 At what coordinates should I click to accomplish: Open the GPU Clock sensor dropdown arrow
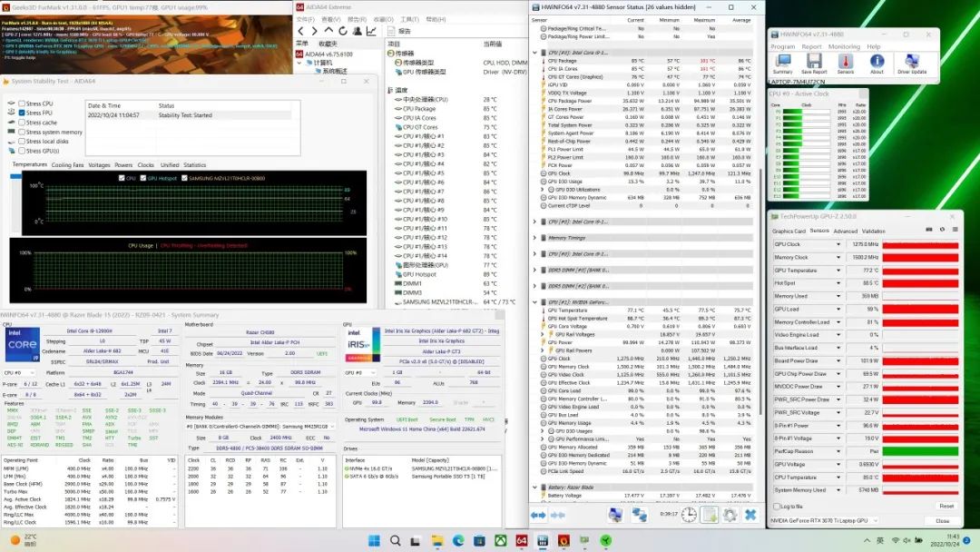click(x=838, y=244)
